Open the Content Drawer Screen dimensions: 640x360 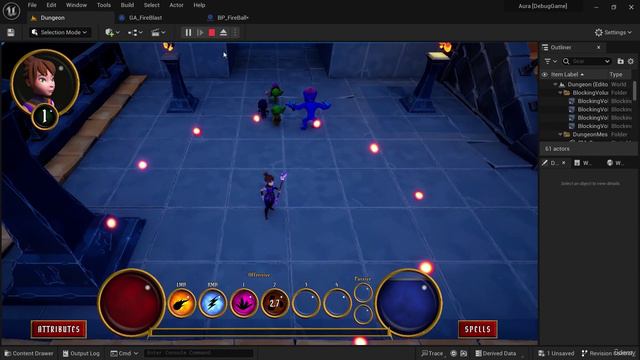tap(29, 353)
